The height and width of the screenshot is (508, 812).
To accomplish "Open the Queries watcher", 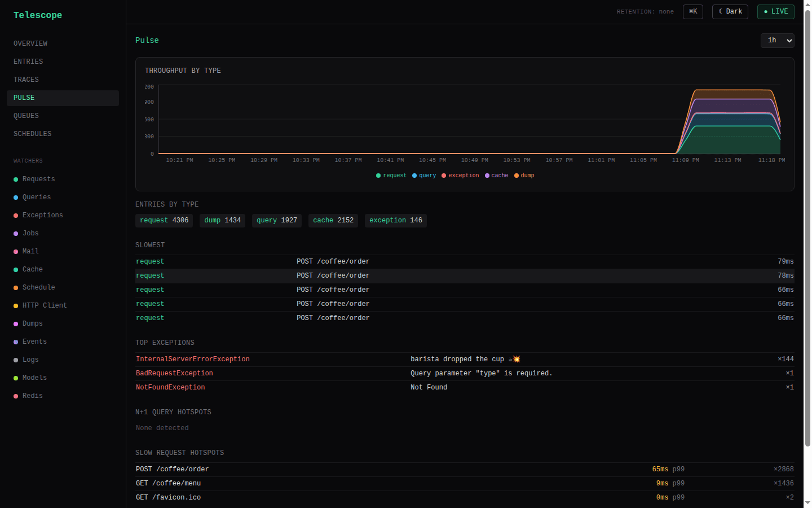I will pos(63,197).
